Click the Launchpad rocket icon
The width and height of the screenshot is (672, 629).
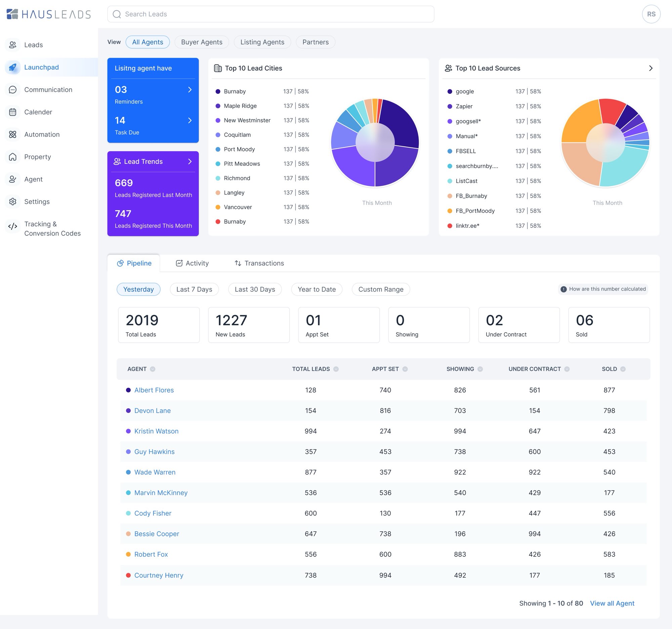coord(12,67)
